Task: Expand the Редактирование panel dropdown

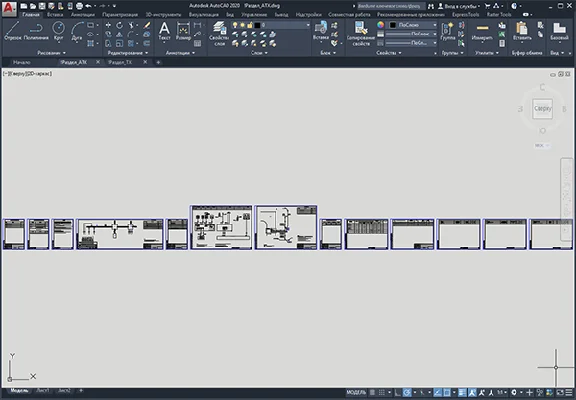Action: pos(128,53)
